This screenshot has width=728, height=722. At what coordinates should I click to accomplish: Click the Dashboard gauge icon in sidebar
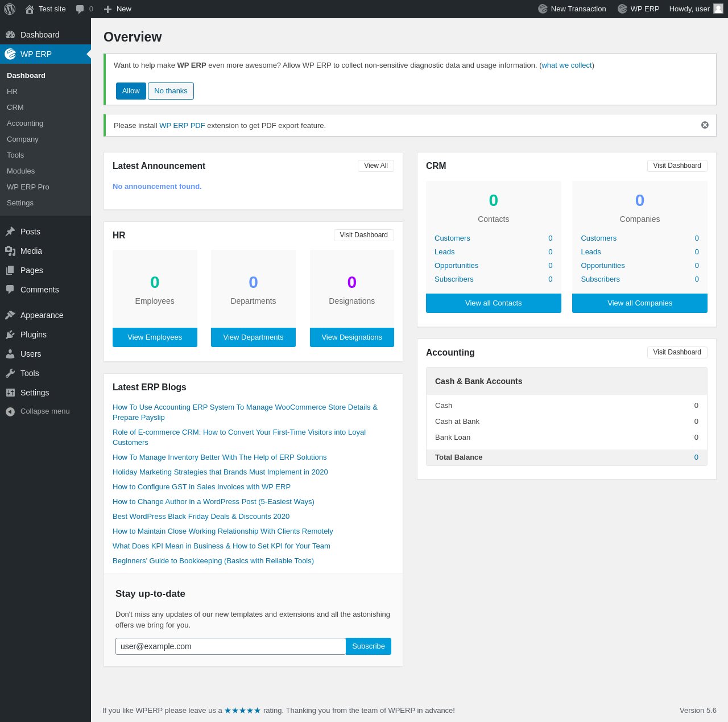click(10, 35)
